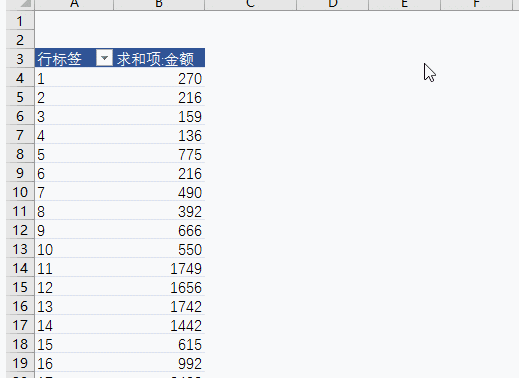Select column B header

(159, 5)
